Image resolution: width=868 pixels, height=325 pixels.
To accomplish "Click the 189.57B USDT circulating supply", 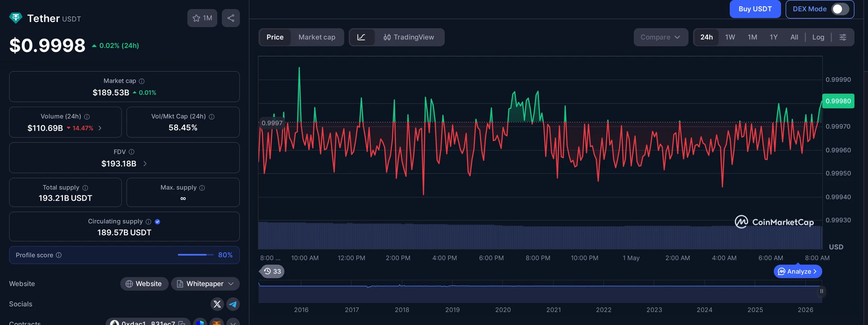I will (x=124, y=232).
